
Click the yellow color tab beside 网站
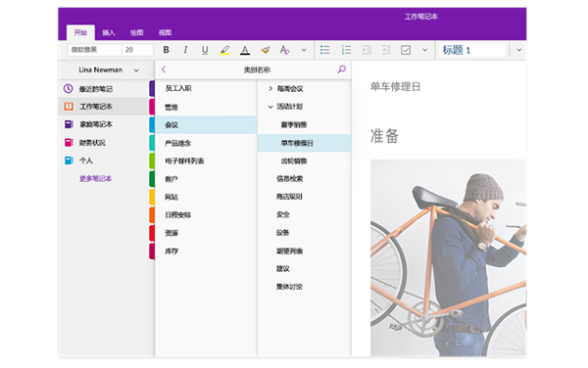click(152, 197)
